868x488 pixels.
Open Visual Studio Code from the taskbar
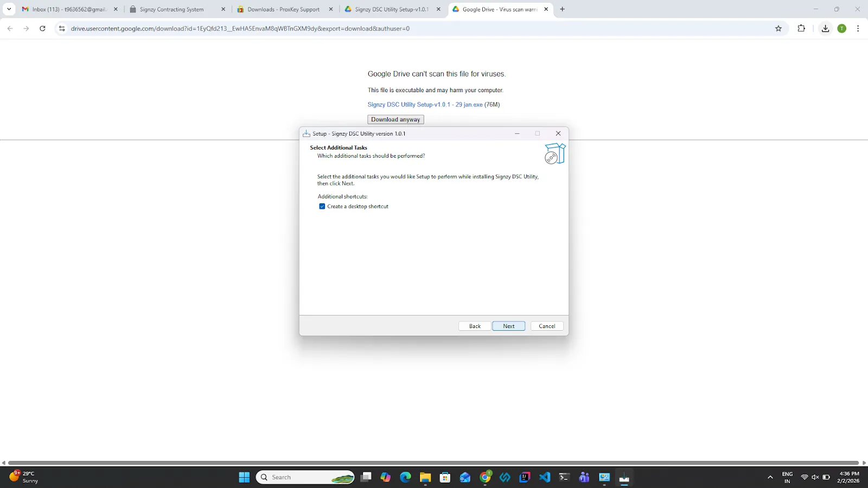(x=545, y=477)
